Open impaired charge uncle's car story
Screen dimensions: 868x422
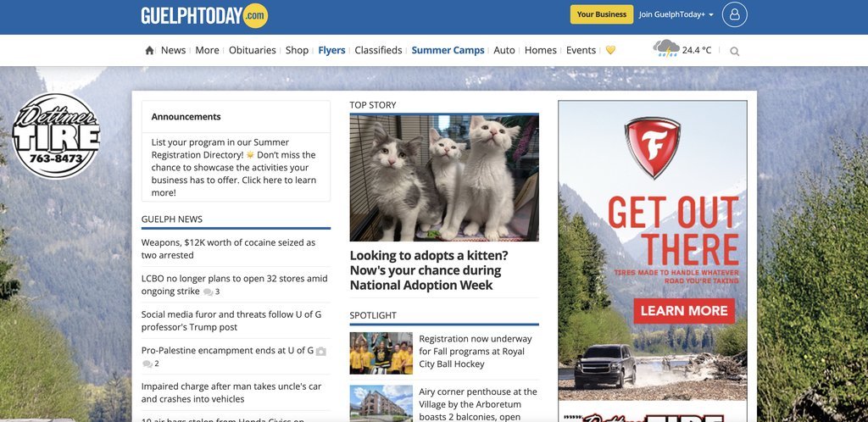coord(231,392)
